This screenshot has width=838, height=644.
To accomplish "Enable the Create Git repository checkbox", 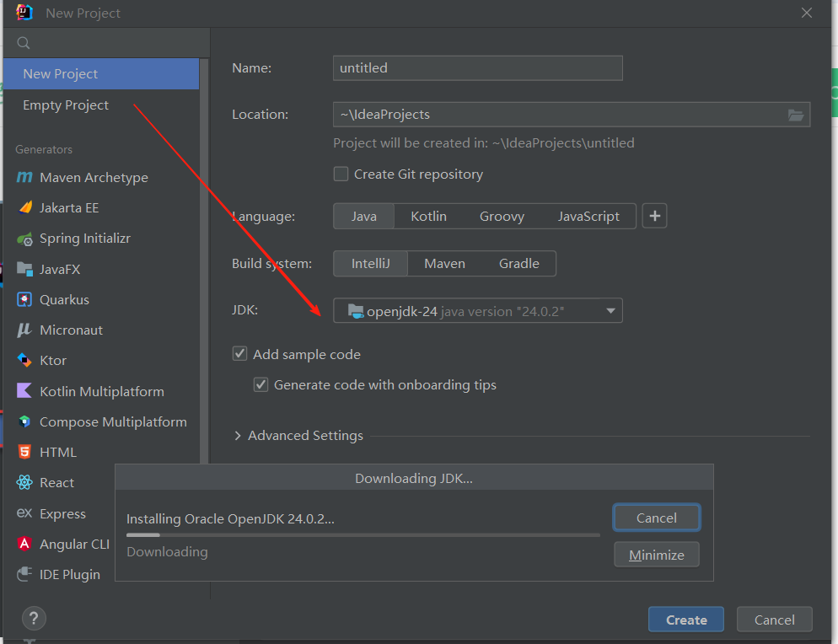I will pyautogui.click(x=341, y=174).
